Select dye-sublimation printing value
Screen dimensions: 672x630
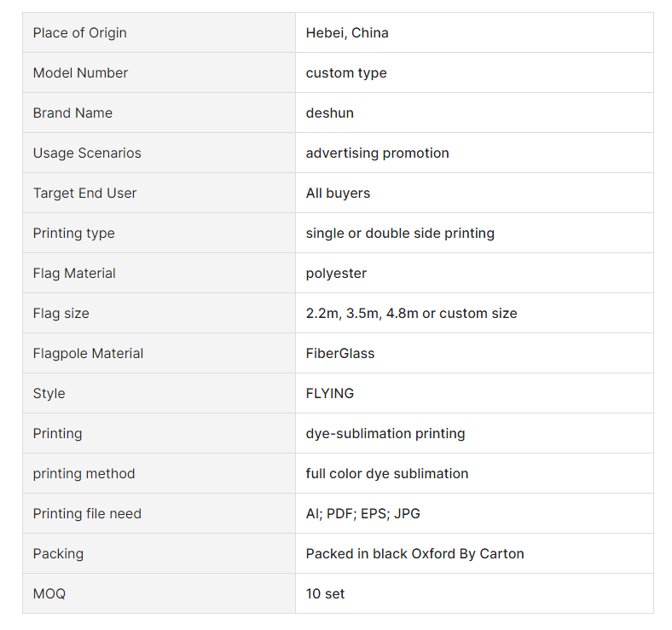(x=385, y=433)
